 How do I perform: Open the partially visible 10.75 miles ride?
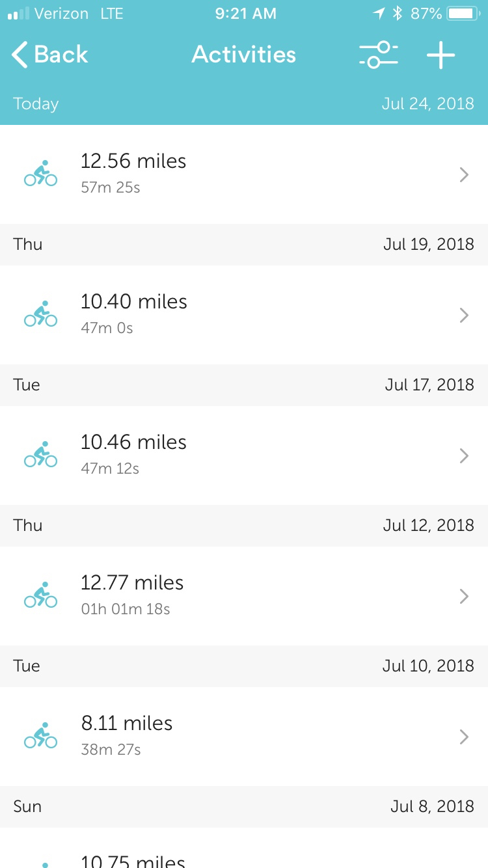pyautogui.click(x=133, y=860)
